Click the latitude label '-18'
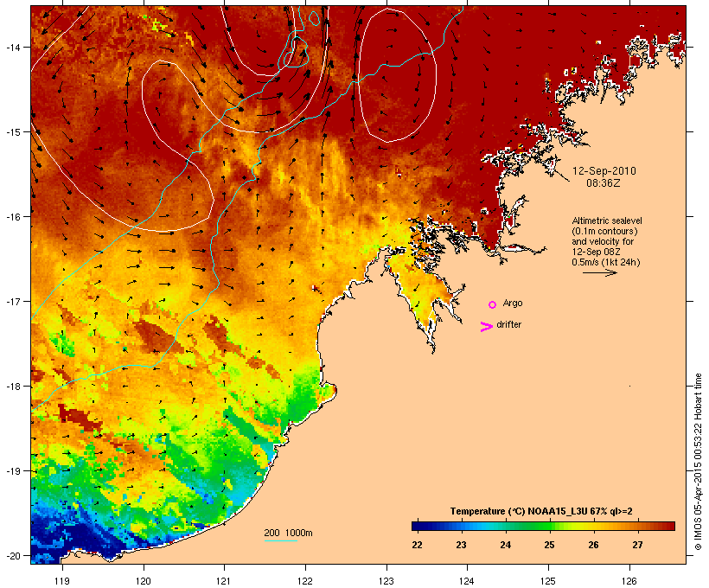This screenshot has height=588, width=709. click(x=12, y=387)
